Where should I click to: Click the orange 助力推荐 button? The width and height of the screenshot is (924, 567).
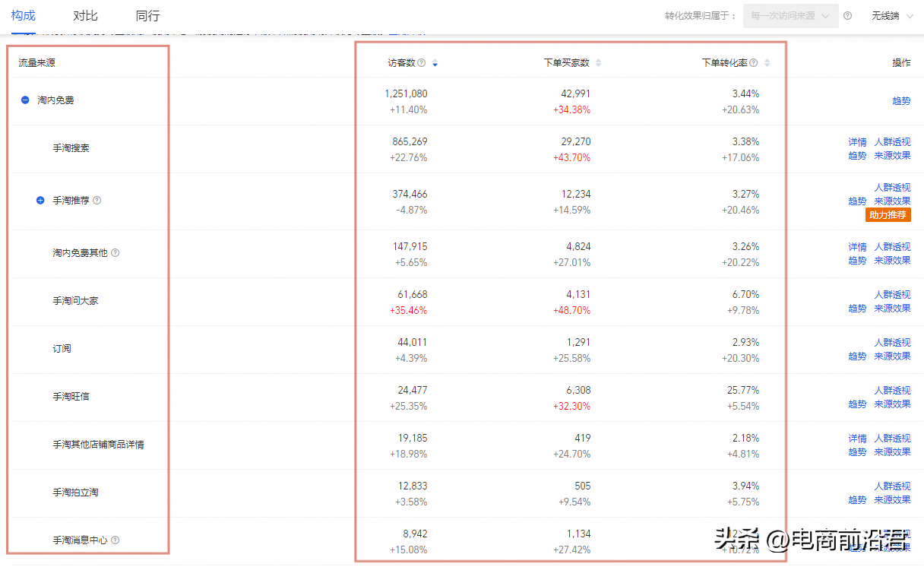pos(887,214)
